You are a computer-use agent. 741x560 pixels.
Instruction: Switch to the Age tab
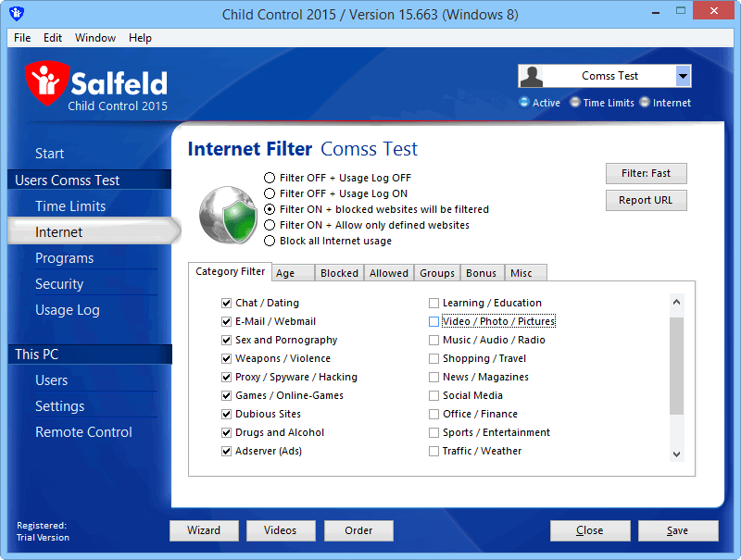293,273
